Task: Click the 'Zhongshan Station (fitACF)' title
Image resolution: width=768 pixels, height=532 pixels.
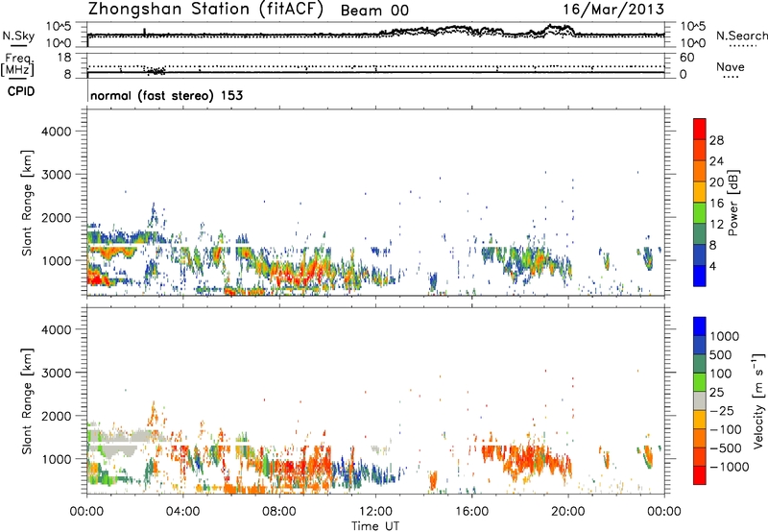Action: [205, 10]
